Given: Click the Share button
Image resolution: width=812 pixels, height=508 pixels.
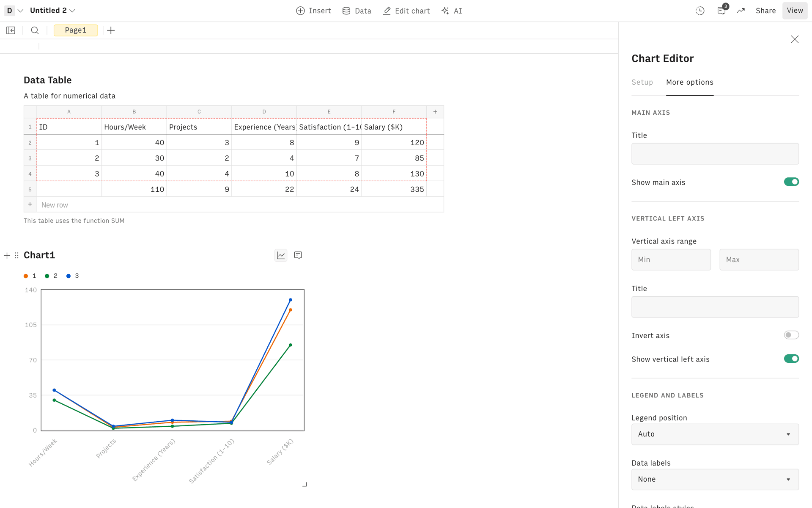Looking at the screenshot, I should (x=765, y=11).
